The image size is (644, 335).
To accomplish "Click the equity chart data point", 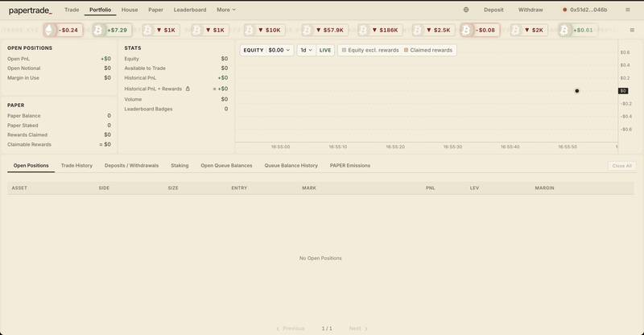I will tap(576, 91).
